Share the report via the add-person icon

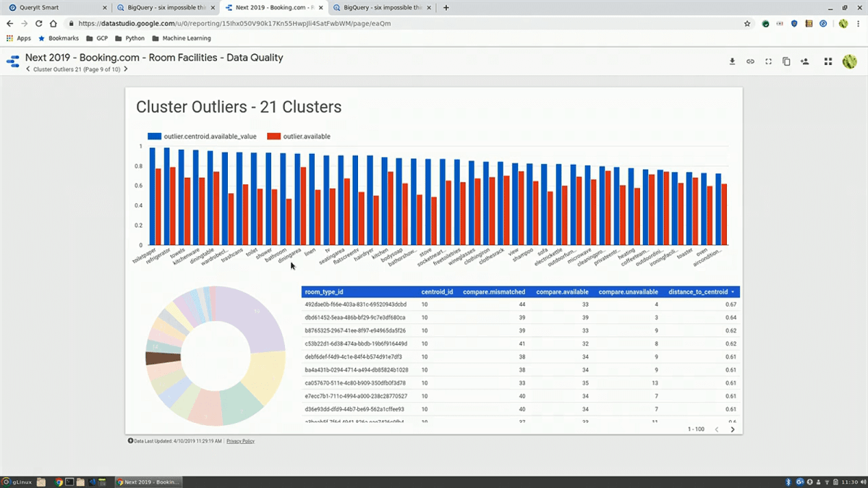point(804,61)
